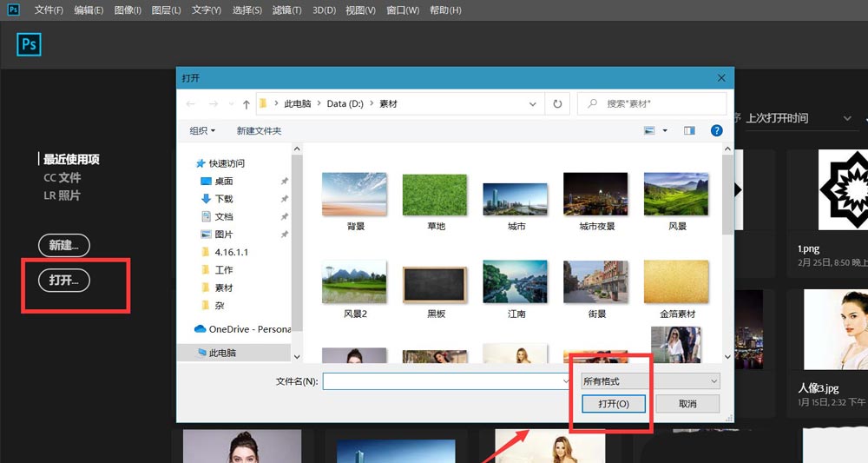
Task: Click the small Ps icon in menu bar
Action: 13,10
